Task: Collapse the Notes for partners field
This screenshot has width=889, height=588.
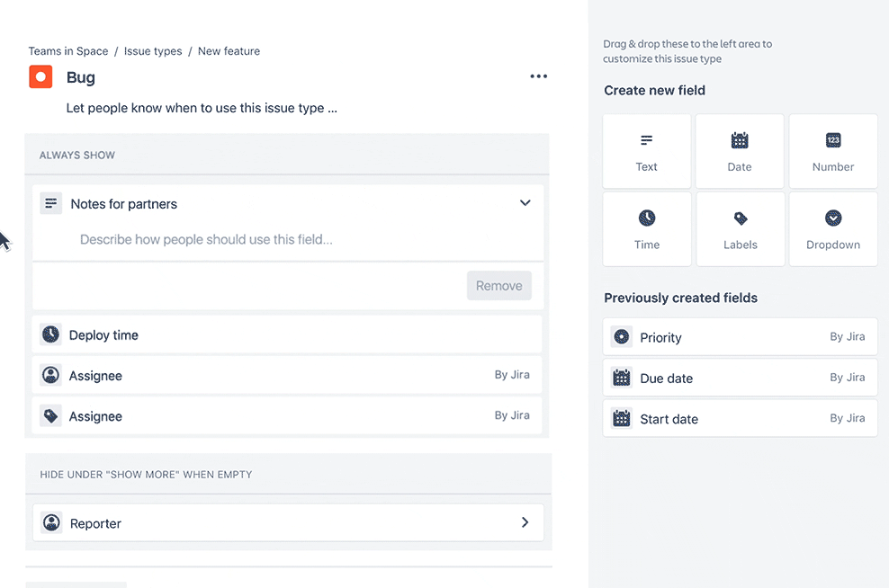Action: 525,203
